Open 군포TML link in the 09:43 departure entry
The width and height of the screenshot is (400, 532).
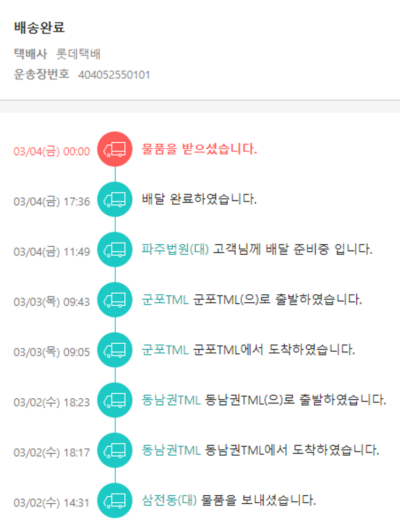click(x=165, y=299)
